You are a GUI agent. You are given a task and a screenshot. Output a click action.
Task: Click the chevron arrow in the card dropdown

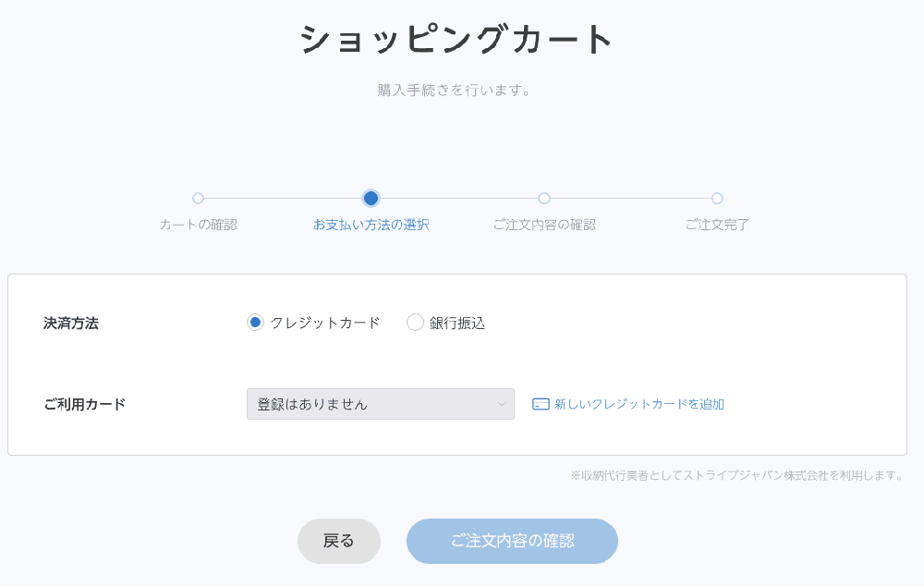tap(502, 404)
